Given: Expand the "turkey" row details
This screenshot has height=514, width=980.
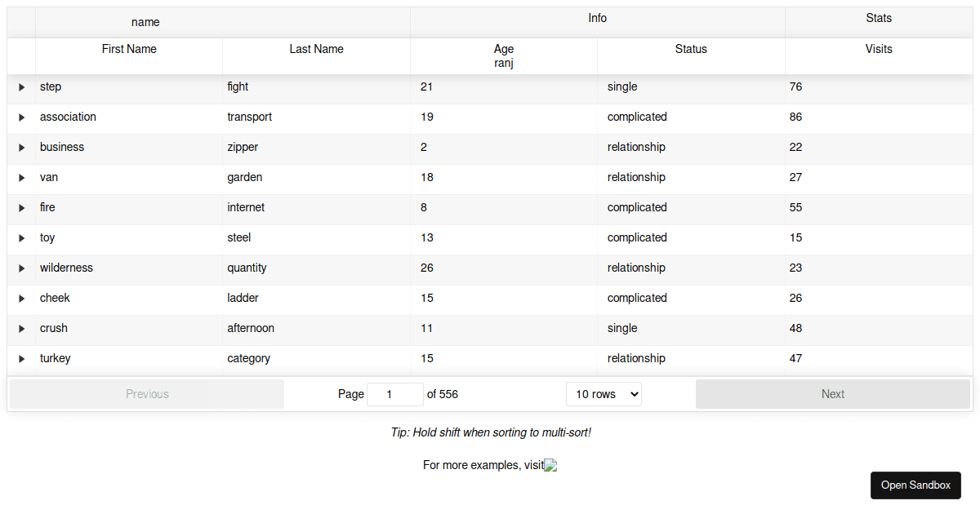Looking at the screenshot, I should pos(21,358).
